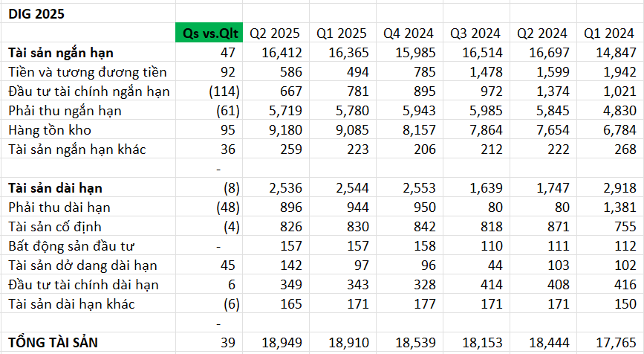644x354 pixels.
Task: Click the Tài sản dài hạn row label
Action: [55, 188]
